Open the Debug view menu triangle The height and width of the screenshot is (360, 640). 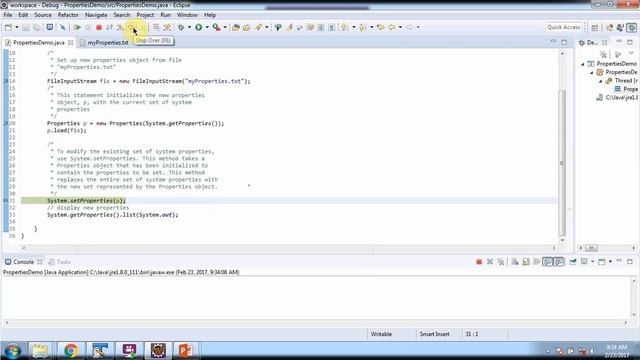tap(631, 54)
